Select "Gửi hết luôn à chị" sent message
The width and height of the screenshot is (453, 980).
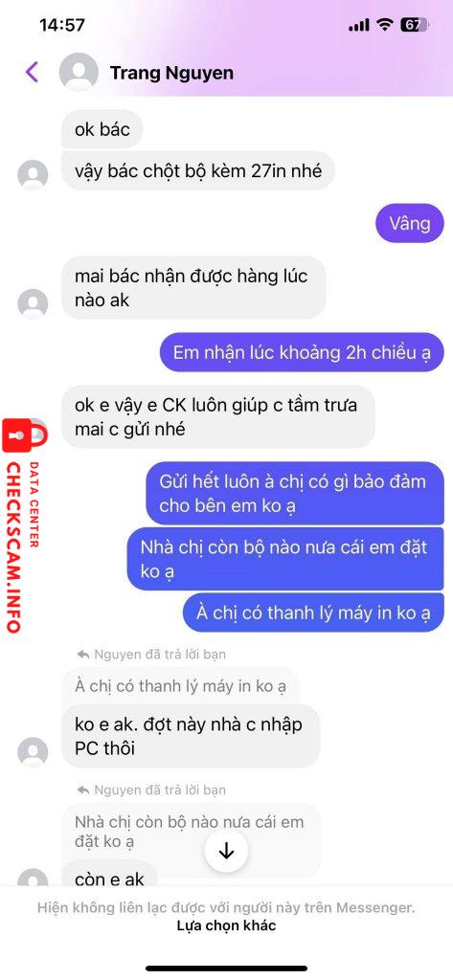[295, 493]
